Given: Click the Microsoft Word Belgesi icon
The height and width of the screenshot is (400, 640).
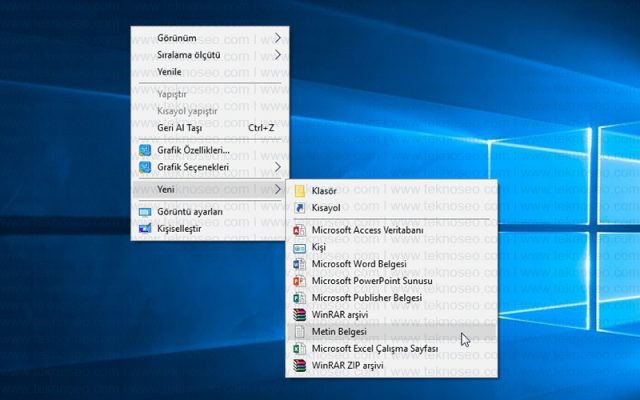Looking at the screenshot, I should 300,264.
